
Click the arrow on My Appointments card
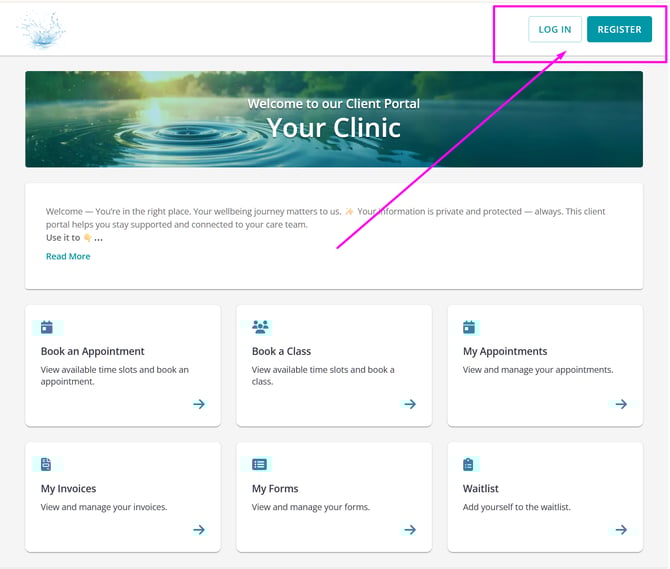click(x=621, y=404)
